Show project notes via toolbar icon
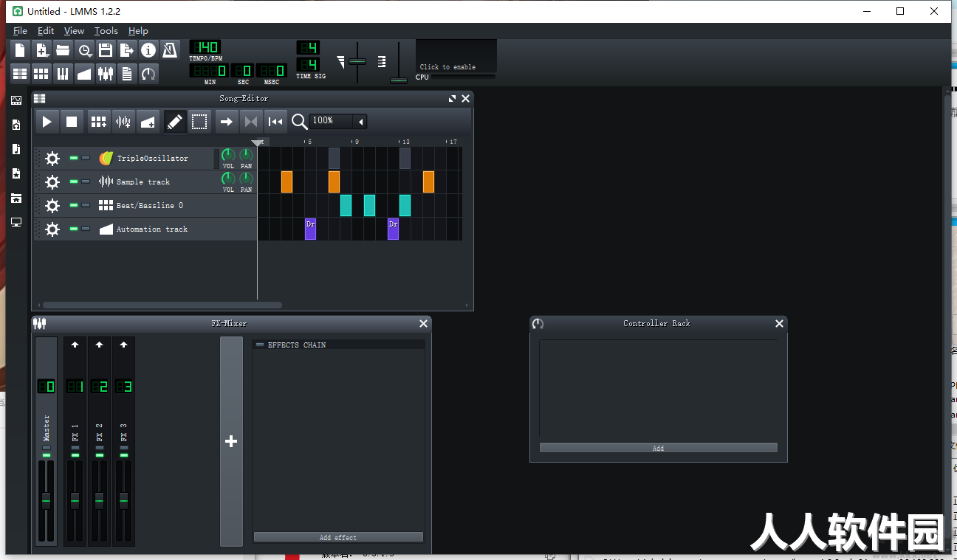This screenshot has height=560, width=957. point(127,73)
